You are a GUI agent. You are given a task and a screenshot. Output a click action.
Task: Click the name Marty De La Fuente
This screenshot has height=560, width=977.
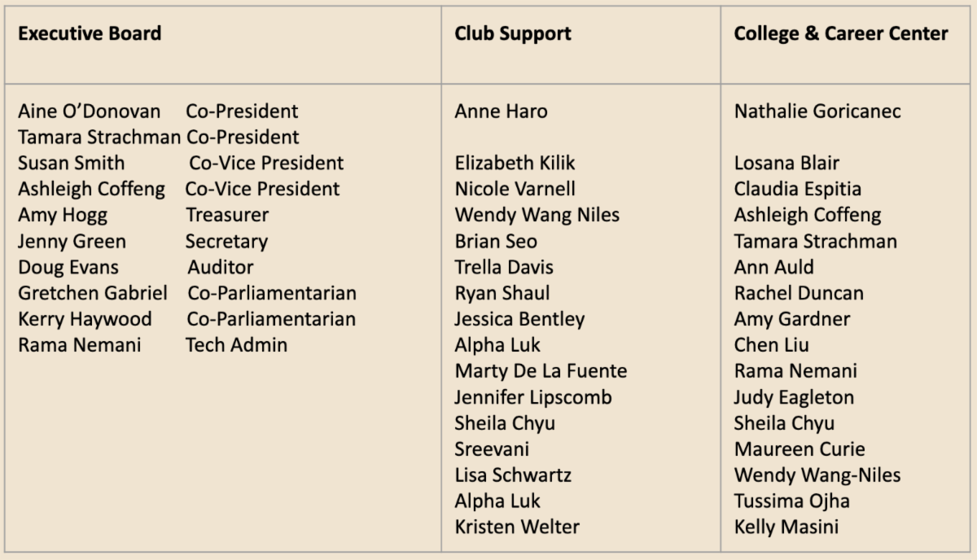tap(541, 371)
